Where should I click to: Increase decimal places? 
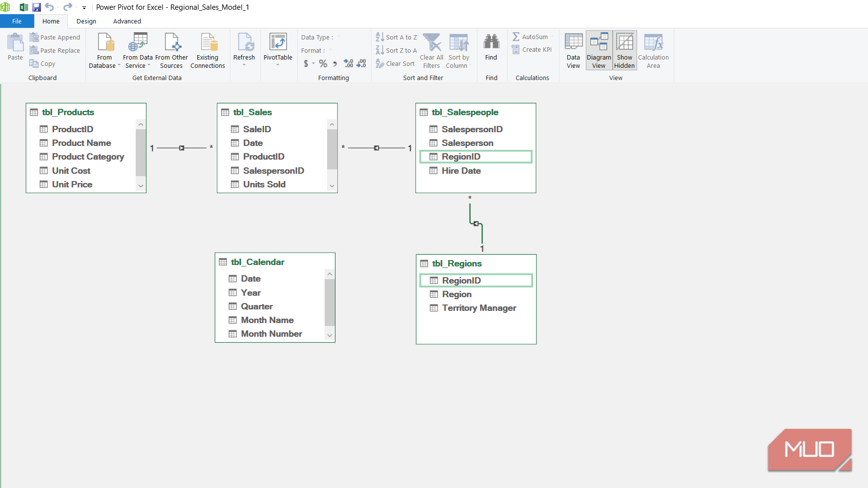(349, 63)
